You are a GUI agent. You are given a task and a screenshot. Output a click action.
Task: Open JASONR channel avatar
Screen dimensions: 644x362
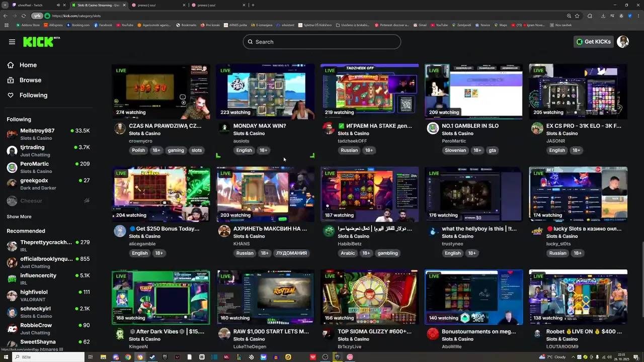pyautogui.click(x=537, y=128)
